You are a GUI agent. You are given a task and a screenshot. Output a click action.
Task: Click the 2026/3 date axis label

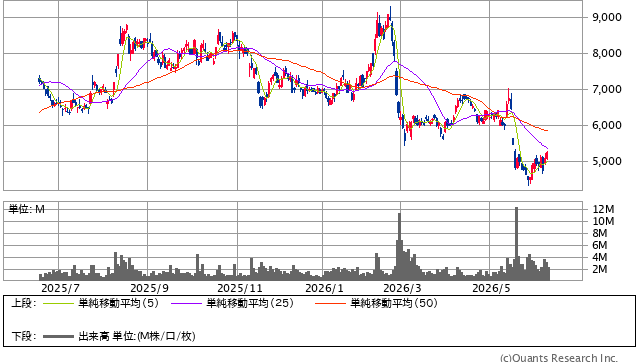pyautogui.click(x=402, y=288)
